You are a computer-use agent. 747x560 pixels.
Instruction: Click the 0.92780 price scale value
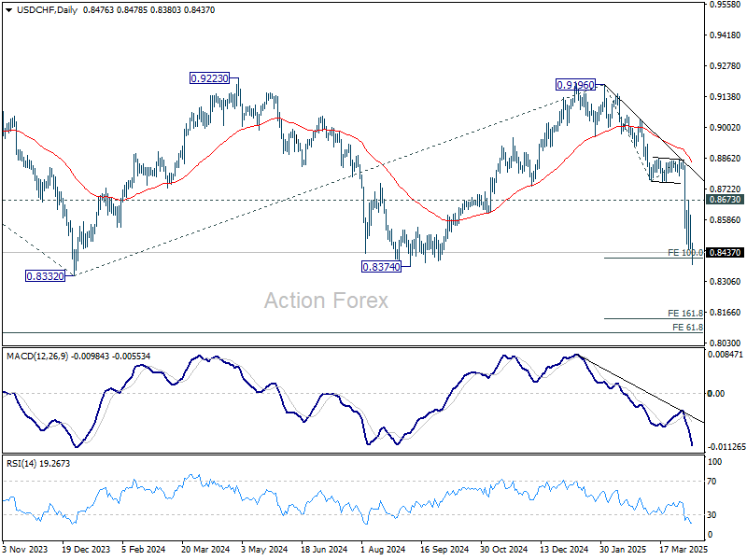point(726,66)
